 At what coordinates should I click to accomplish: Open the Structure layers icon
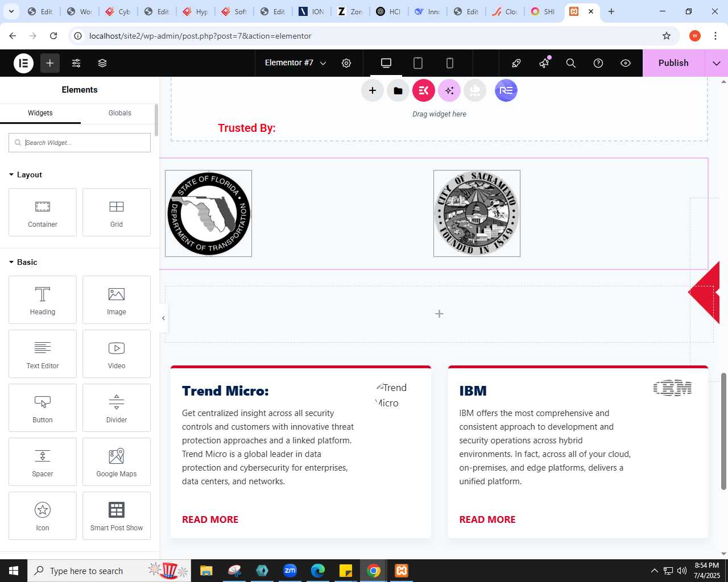(102, 63)
